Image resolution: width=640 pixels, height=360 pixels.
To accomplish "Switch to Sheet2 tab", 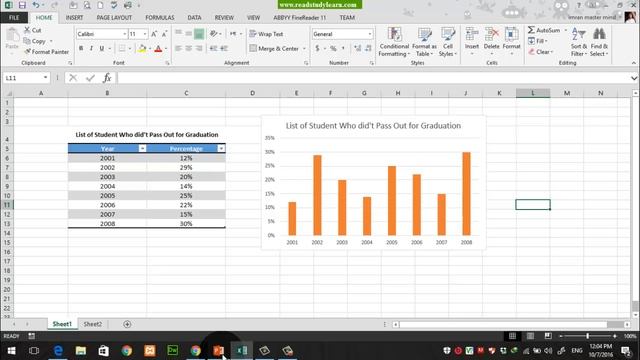I will pyautogui.click(x=93, y=324).
